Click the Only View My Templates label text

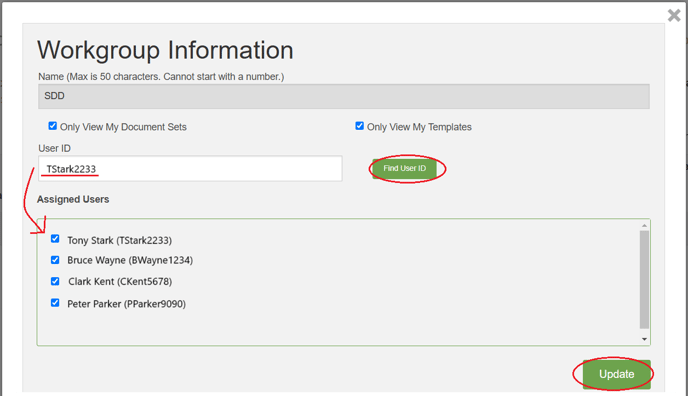tap(419, 127)
